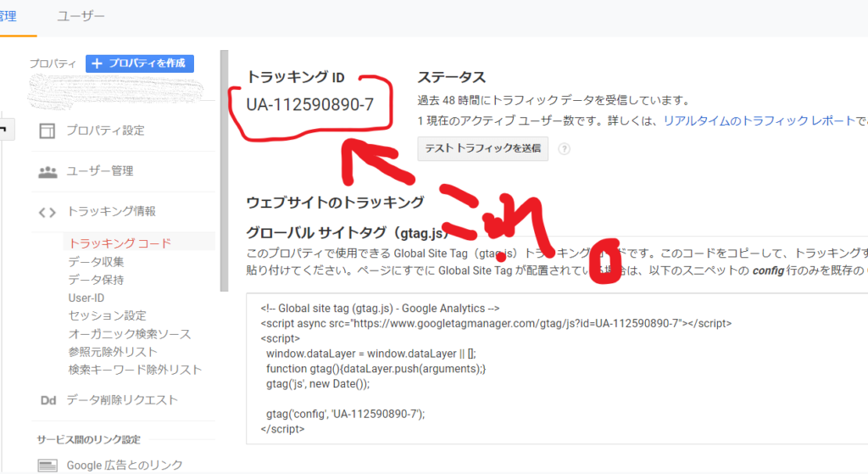
Task: Click the ウェブサイトのトラッキング heading
Action: tap(335, 202)
